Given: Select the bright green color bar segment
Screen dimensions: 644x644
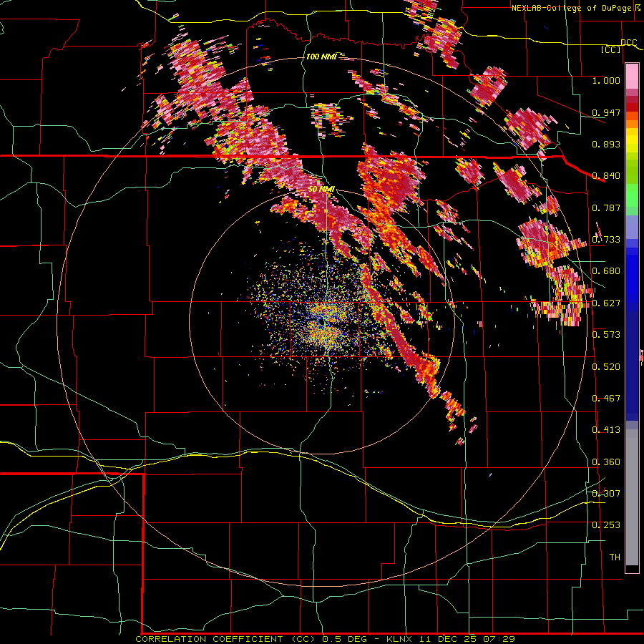Looking at the screenshot, I should [632, 195].
